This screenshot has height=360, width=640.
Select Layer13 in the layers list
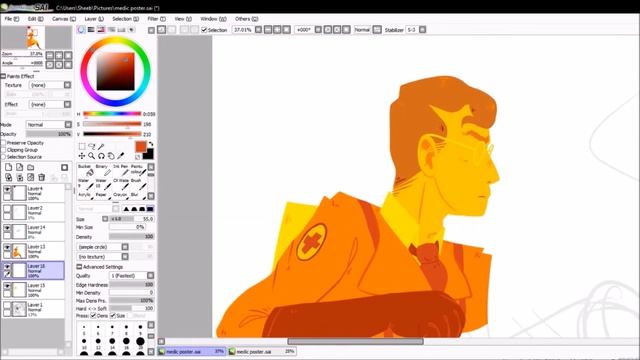pos(33,251)
